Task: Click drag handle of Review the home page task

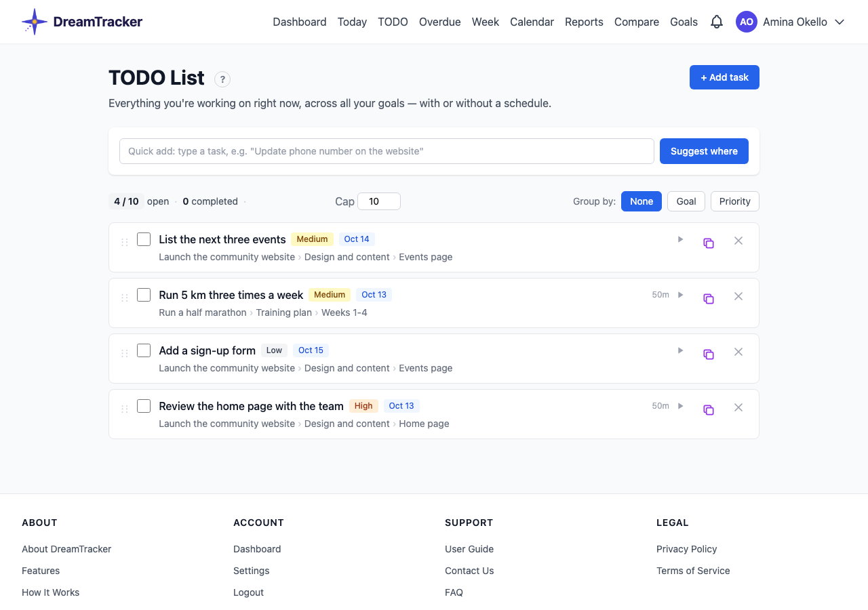Action: coord(125,409)
